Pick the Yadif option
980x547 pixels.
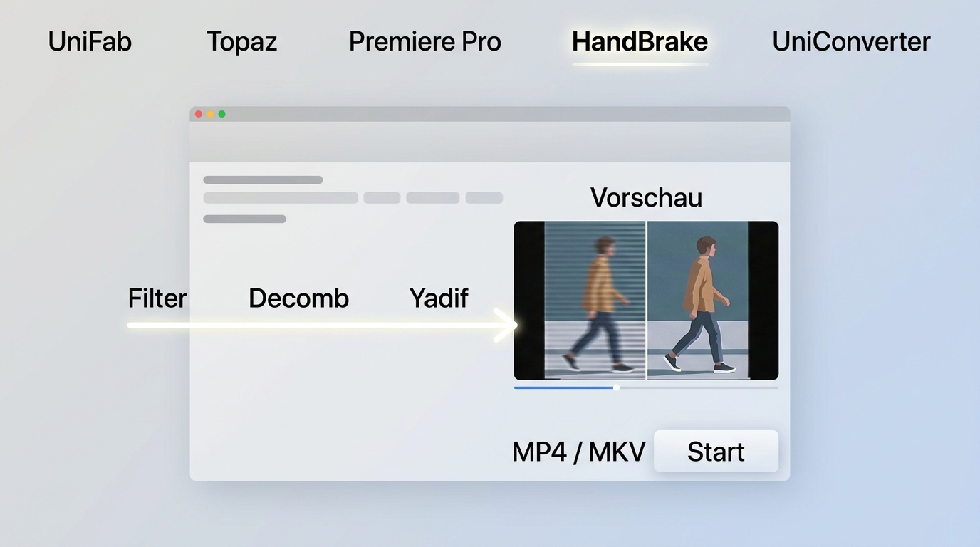click(439, 298)
